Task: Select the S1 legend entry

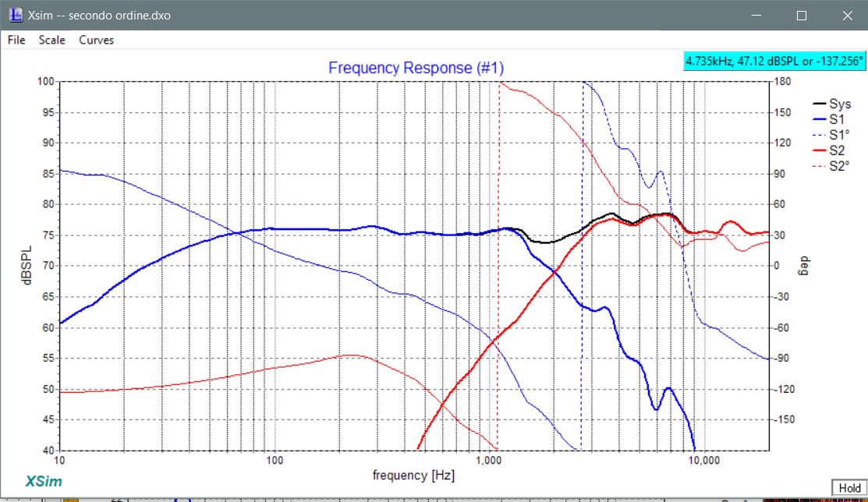Action: pyautogui.click(x=829, y=119)
